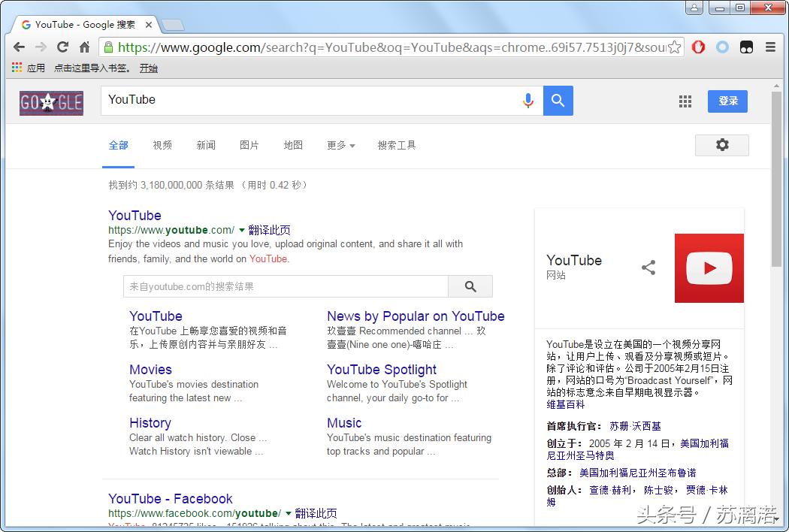Click the blue search magnifier button
The width and height of the screenshot is (789, 532).
(x=558, y=100)
